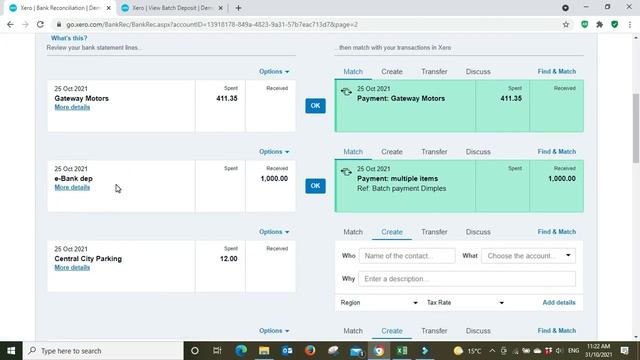Open a new browser tab with plus
Screen dimensions: 640x360
238,8
